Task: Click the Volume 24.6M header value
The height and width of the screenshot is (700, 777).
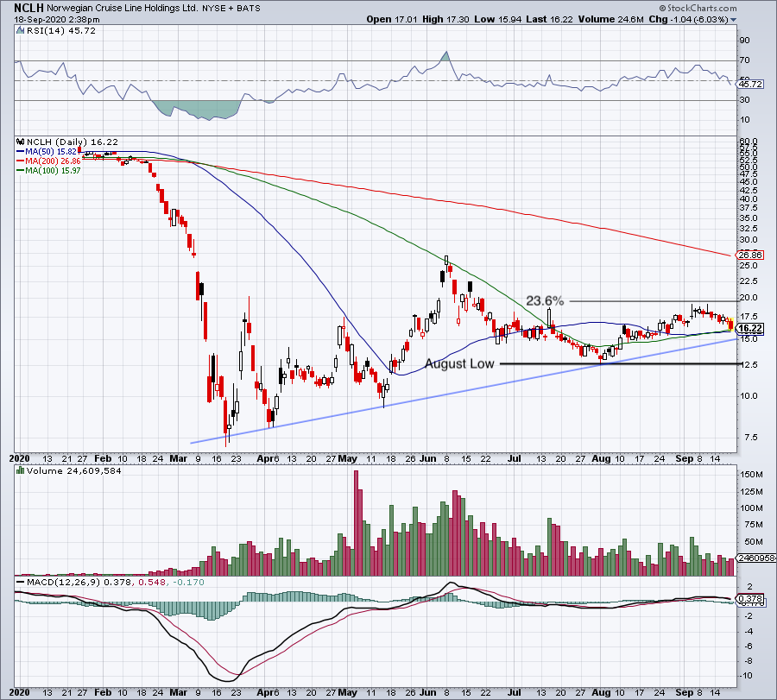Action: point(610,19)
